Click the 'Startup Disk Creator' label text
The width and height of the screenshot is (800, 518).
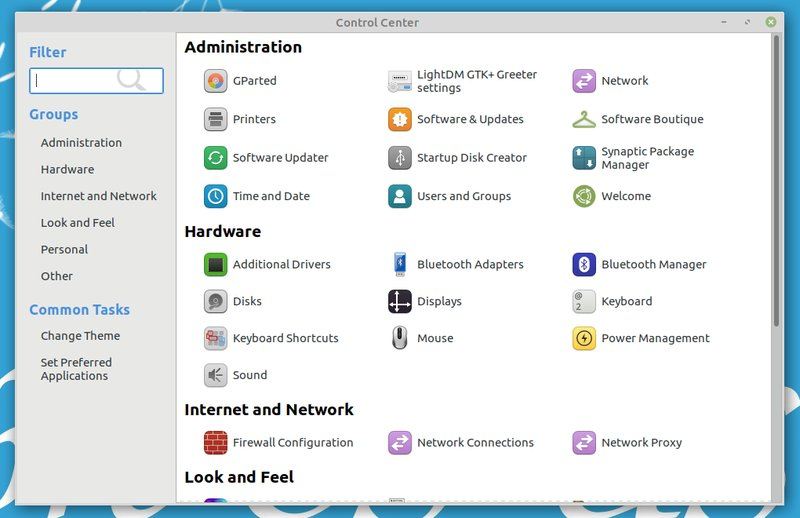(471, 158)
